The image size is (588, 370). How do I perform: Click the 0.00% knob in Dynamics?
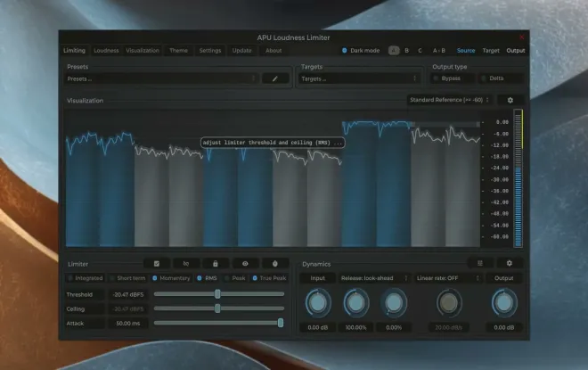394,303
